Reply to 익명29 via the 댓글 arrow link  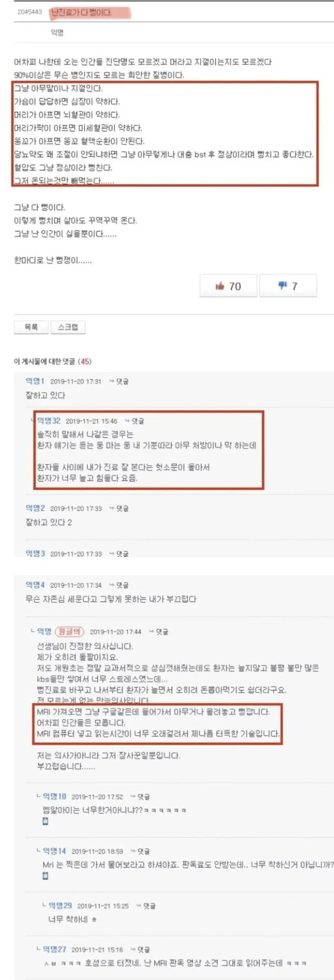146,905
